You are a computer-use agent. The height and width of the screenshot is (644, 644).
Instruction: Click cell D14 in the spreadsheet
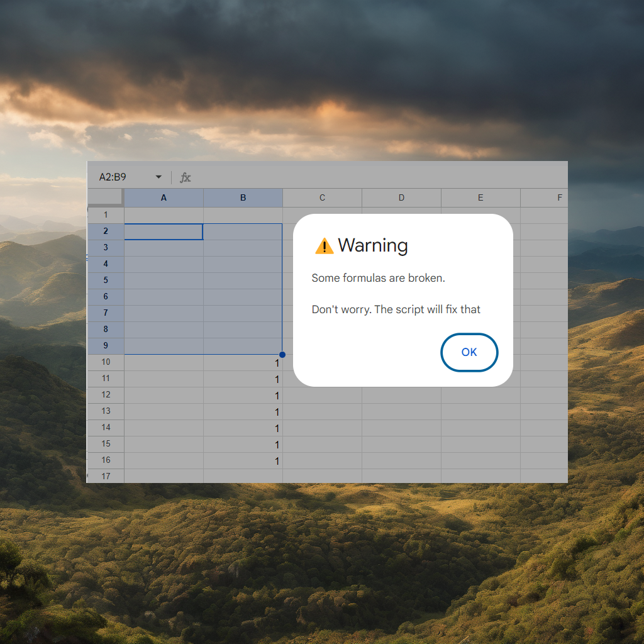401,428
